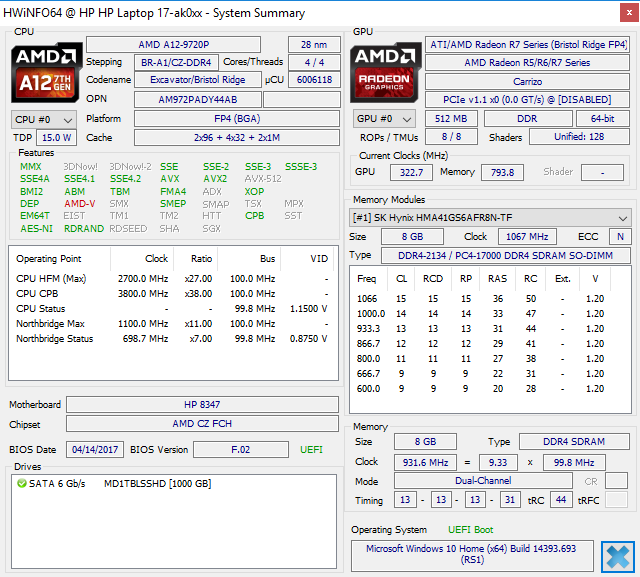Click the AMD A12 7th Gen logo
Image resolution: width=640 pixels, height=577 pixels.
[x=46, y=73]
